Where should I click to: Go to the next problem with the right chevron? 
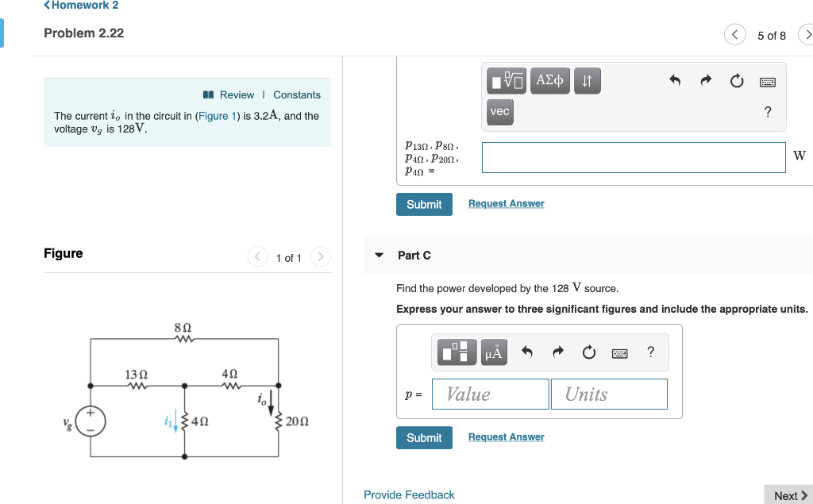click(x=808, y=35)
